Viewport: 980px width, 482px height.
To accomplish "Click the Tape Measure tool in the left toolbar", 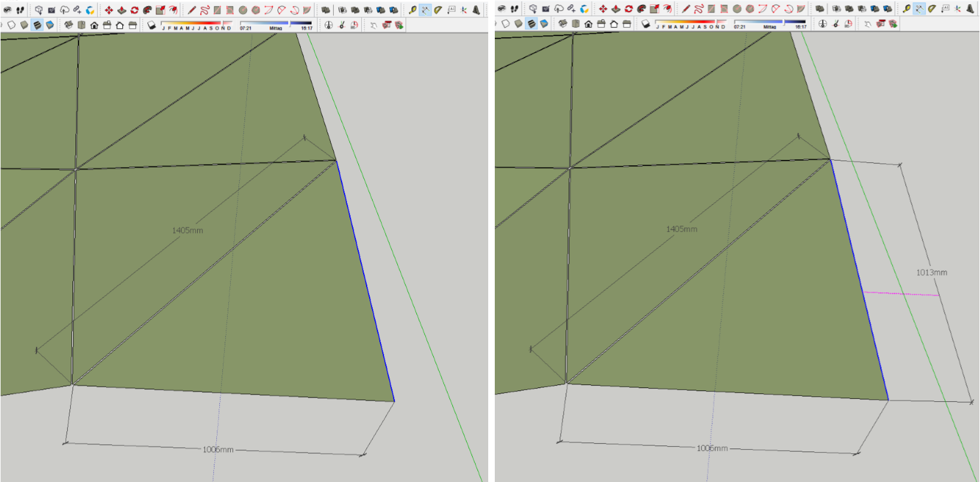I will [x=412, y=10].
